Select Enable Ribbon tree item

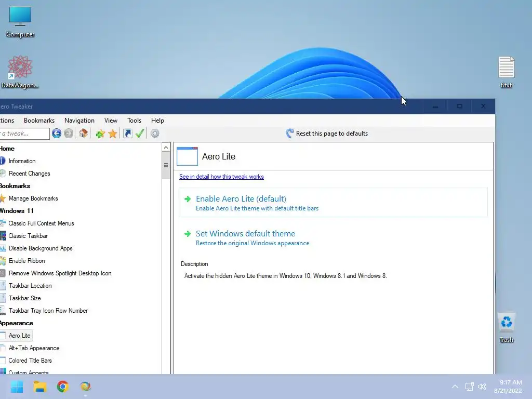27,261
